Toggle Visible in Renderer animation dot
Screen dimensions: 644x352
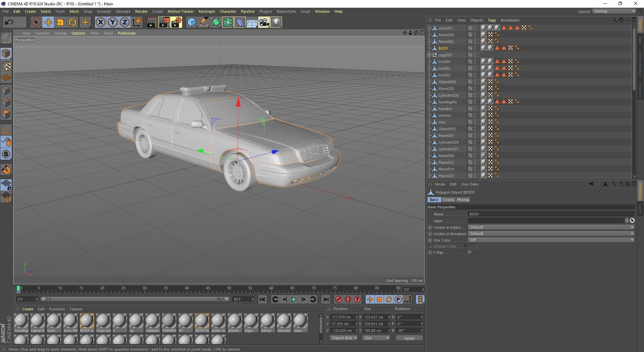point(430,234)
